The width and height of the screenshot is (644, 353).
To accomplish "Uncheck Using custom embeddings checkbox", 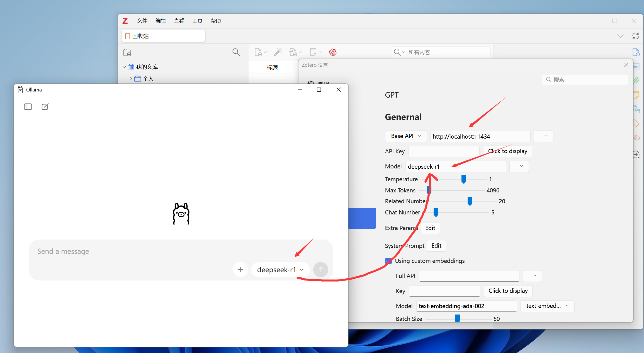I will pos(388,261).
